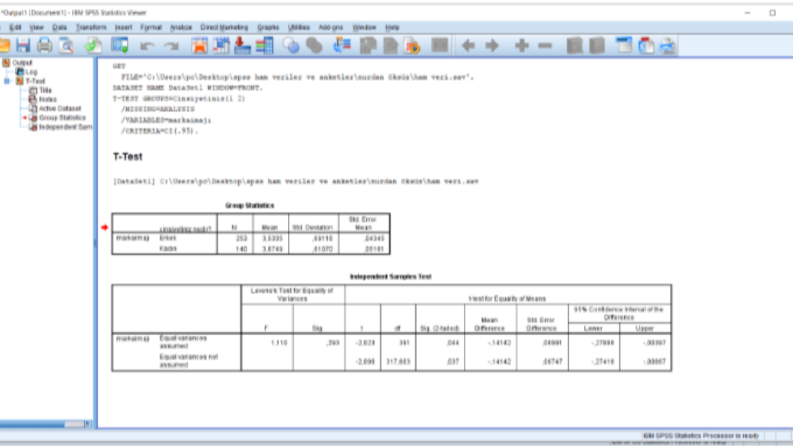Click the Variables info toolbar icon
793x446 pixels.
pos(265,46)
